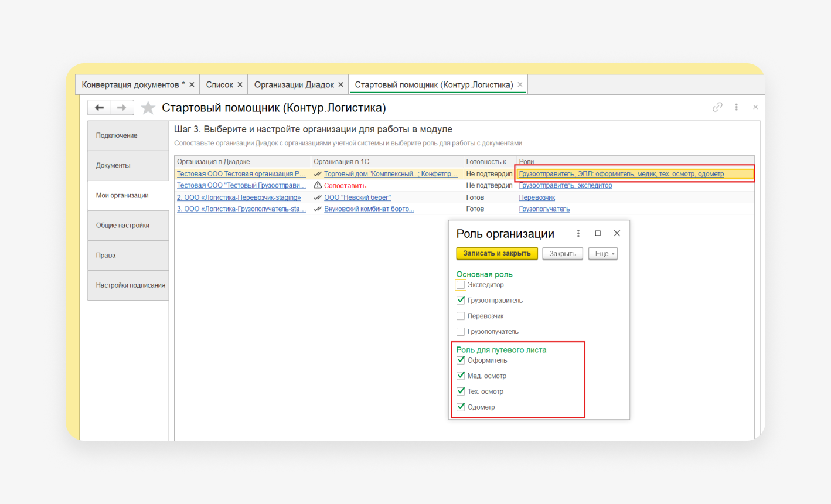Click Записать и закрыть button
Screen dimensions: 831x504
[x=497, y=254]
